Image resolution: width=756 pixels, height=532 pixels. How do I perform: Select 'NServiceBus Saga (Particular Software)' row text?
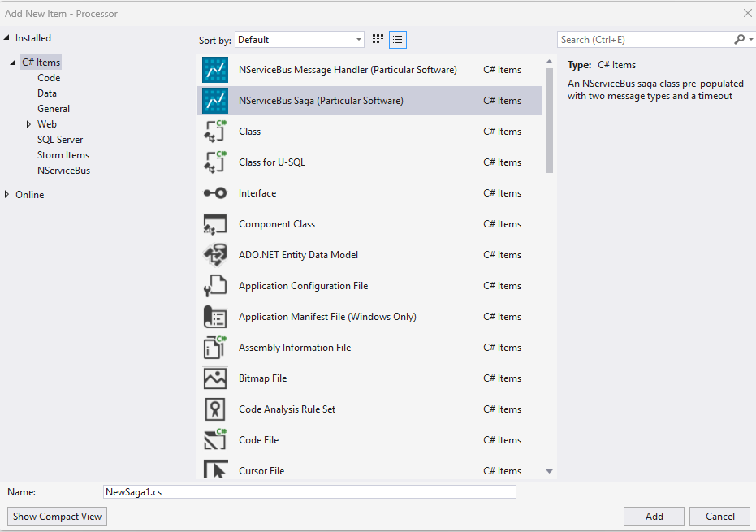tap(321, 101)
